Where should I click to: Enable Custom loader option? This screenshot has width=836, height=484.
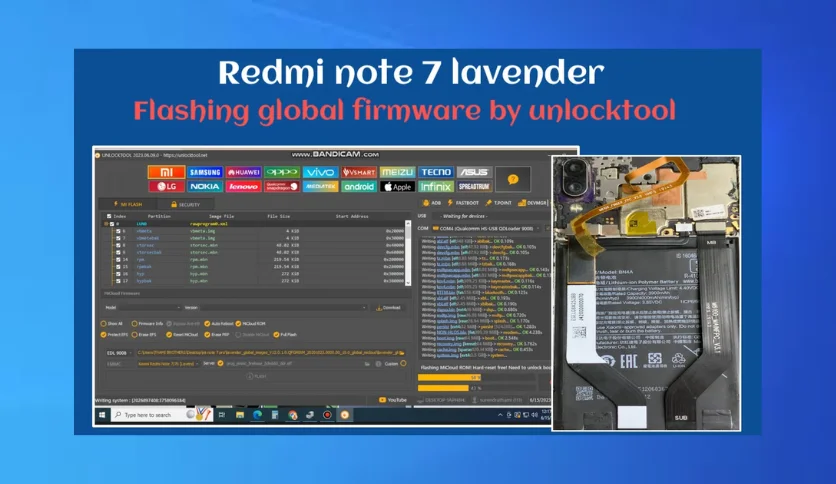(x=403, y=364)
